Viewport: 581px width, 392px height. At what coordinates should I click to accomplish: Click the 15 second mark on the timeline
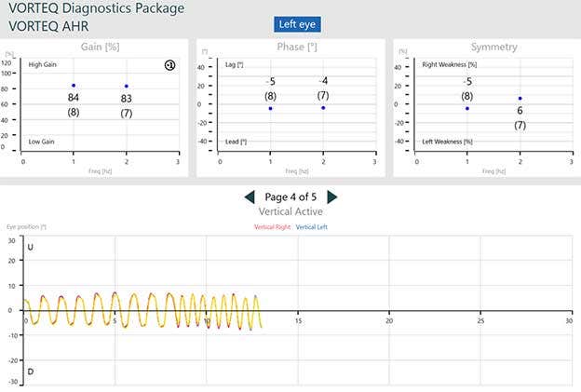[x=299, y=321]
